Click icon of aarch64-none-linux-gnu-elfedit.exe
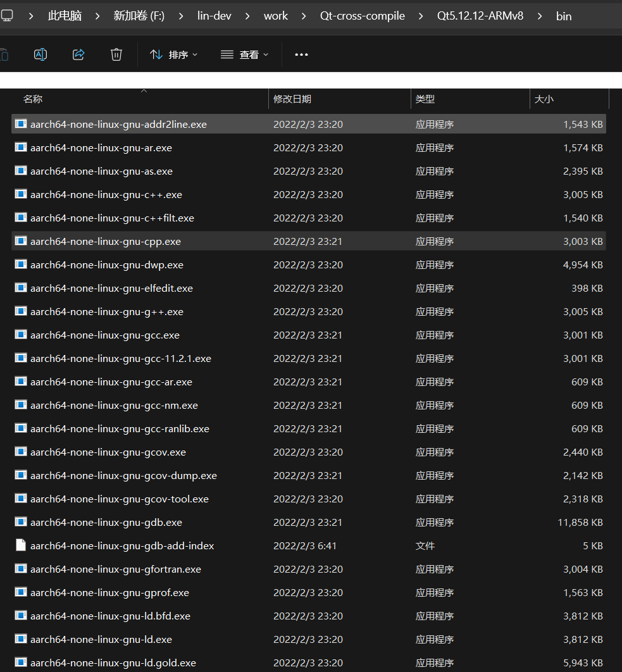The image size is (622, 672). pyautogui.click(x=21, y=287)
